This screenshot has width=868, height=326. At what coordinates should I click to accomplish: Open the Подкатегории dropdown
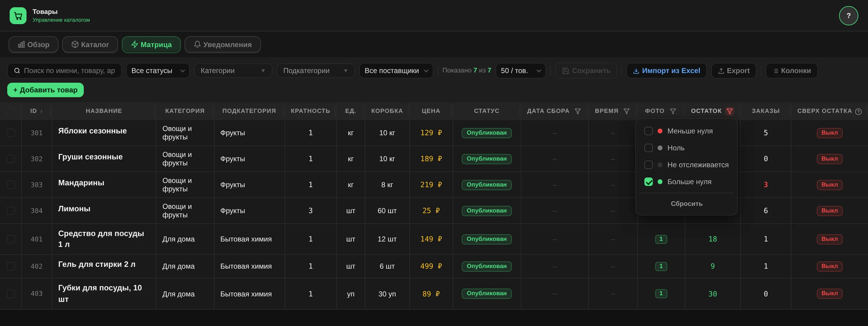tap(315, 71)
